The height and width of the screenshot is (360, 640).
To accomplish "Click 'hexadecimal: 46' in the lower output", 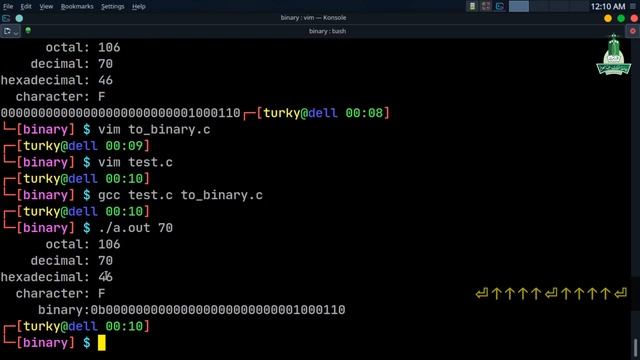I will click(56, 277).
